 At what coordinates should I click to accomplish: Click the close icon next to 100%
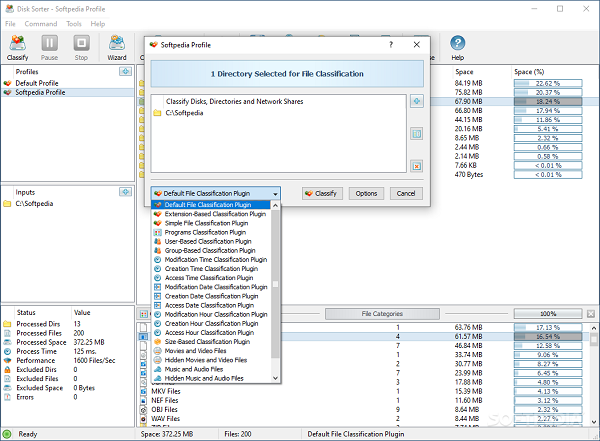(x=591, y=314)
